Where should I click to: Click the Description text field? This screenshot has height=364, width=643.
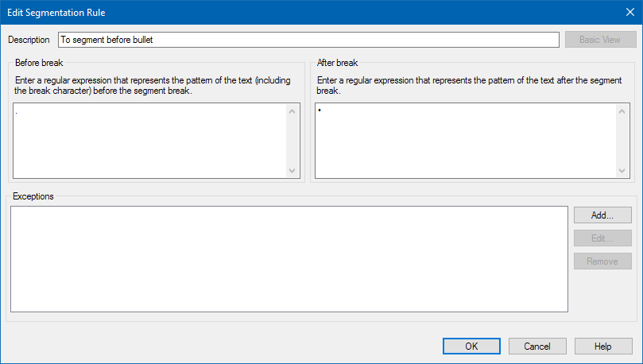(308, 40)
